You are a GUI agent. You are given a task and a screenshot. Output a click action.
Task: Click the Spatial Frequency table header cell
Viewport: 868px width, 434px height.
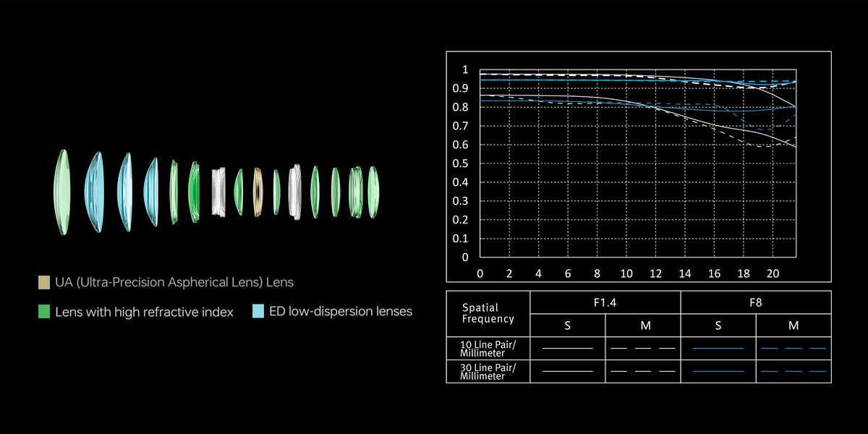(x=488, y=314)
